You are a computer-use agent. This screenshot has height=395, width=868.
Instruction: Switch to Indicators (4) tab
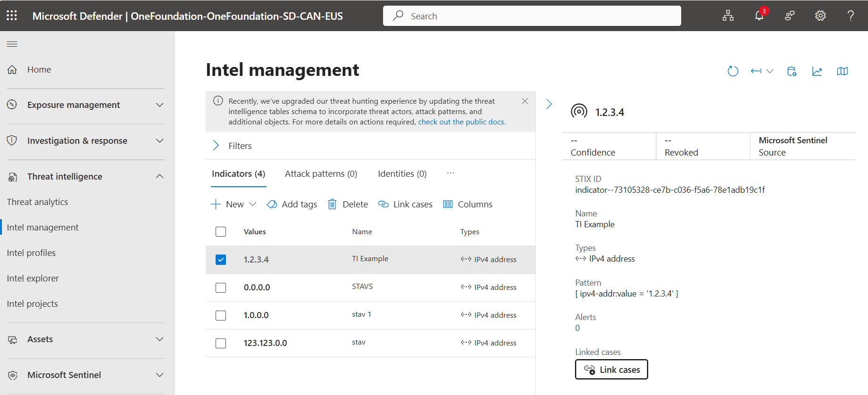point(238,173)
